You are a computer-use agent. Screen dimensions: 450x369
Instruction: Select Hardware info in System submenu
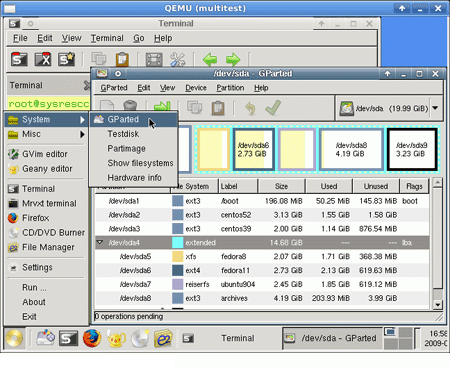[x=133, y=178]
